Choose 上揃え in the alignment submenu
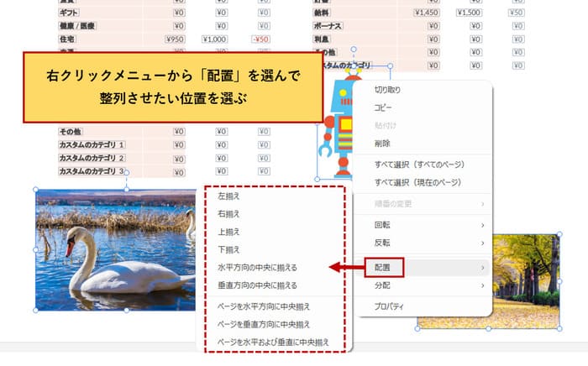This screenshot has width=588, height=366. 229,231
